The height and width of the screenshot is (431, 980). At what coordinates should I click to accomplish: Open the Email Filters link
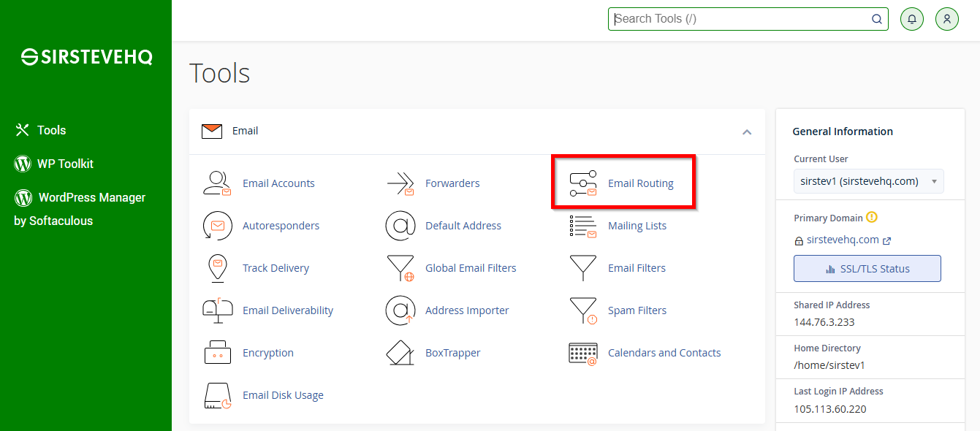[x=637, y=268]
